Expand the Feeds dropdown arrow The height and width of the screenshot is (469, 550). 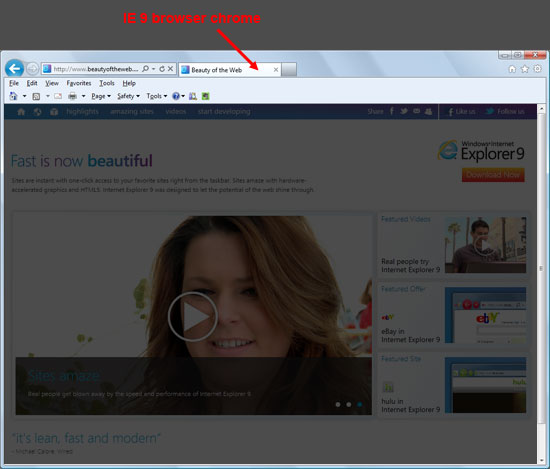[47, 96]
